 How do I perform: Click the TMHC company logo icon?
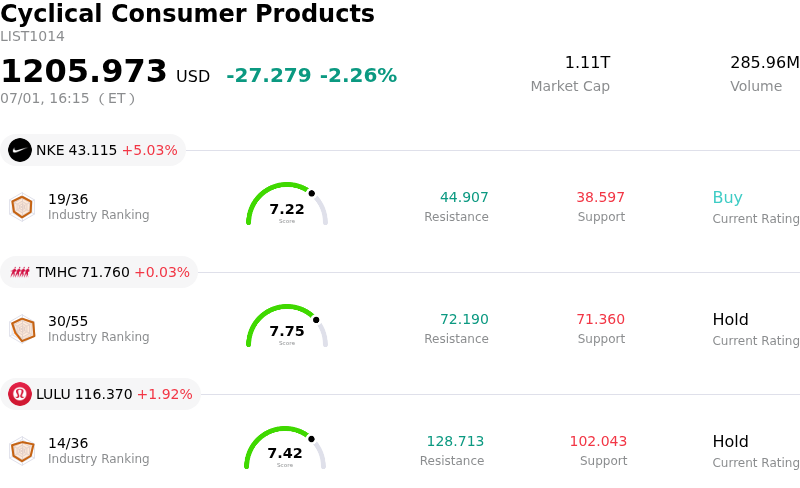pyautogui.click(x=20, y=272)
